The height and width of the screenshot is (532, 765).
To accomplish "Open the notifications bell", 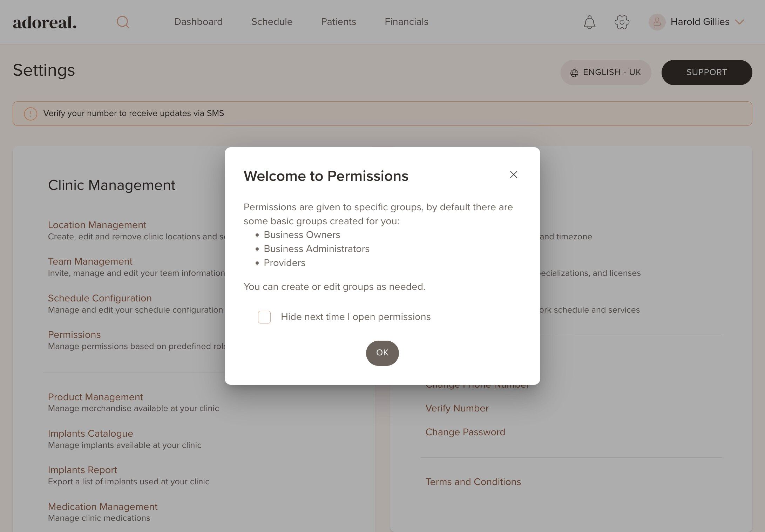I will 589,22.
